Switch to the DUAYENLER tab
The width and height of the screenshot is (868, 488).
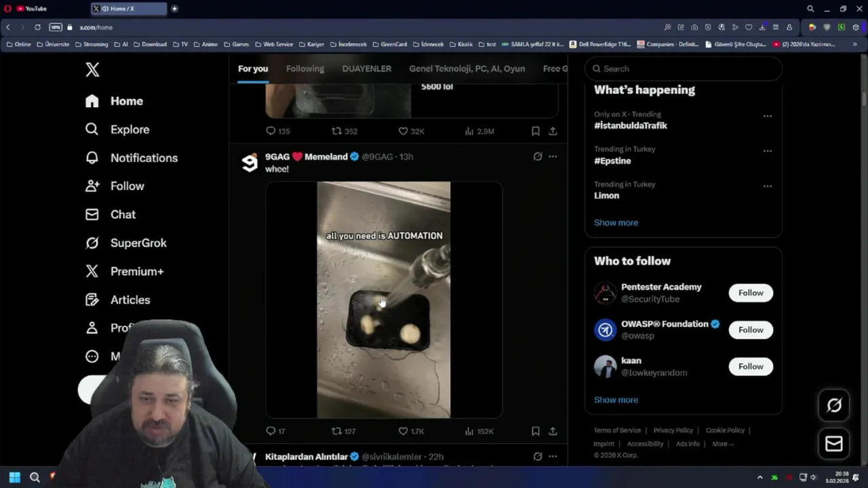coord(366,68)
